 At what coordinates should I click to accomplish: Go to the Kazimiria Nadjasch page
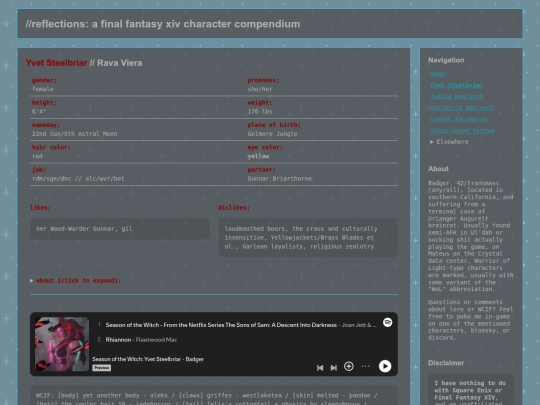point(462,108)
